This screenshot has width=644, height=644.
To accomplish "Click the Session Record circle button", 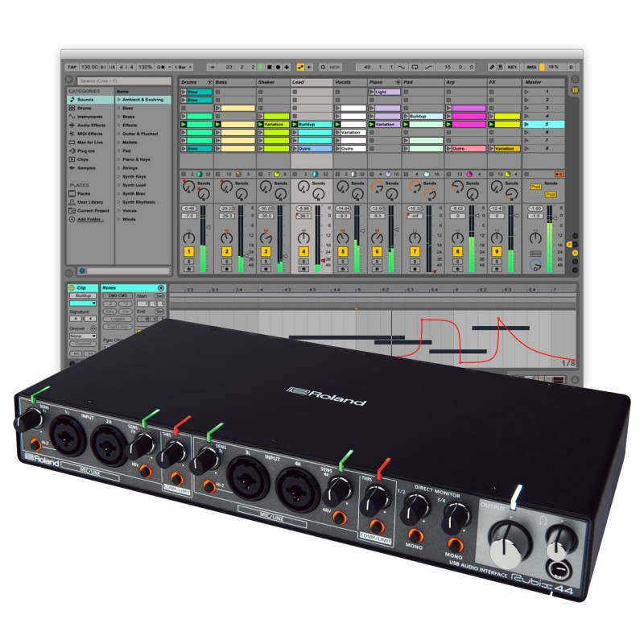I will click(323, 67).
